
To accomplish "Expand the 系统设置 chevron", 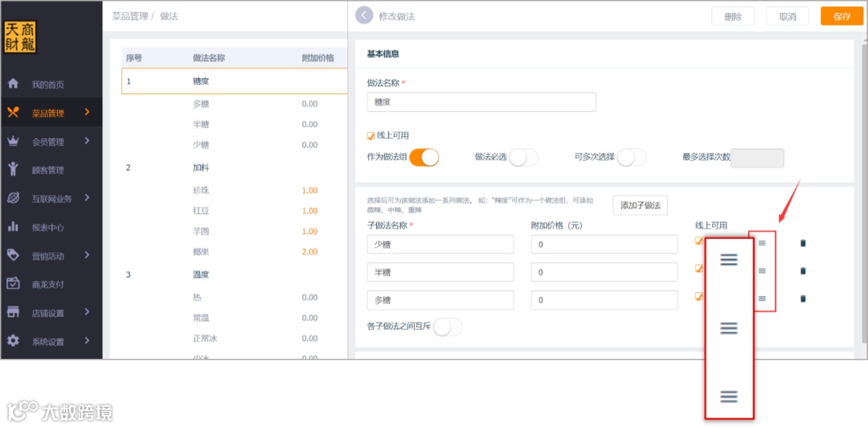I will point(87,340).
